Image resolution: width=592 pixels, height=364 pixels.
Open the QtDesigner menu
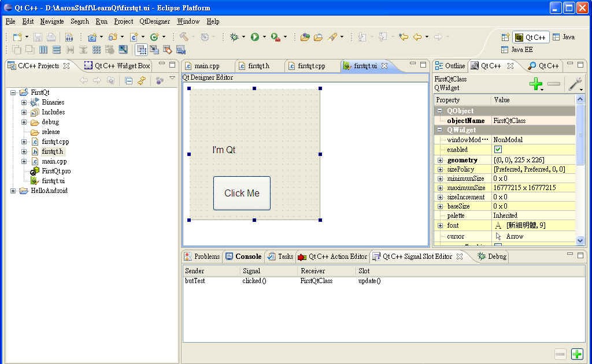tap(154, 21)
